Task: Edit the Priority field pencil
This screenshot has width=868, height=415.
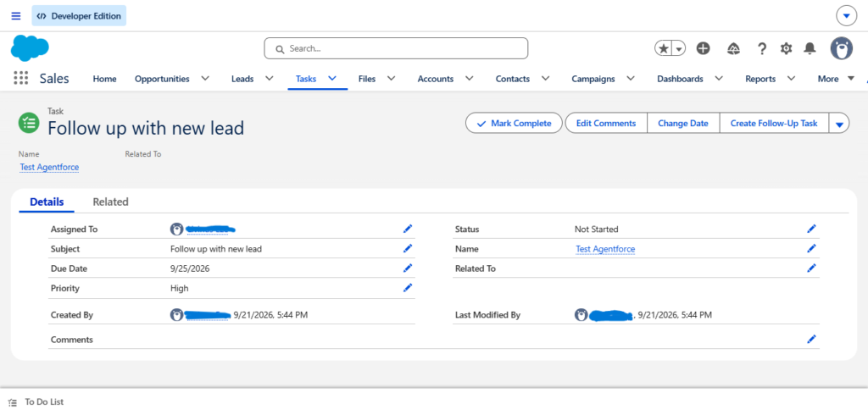Action: point(408,288)
